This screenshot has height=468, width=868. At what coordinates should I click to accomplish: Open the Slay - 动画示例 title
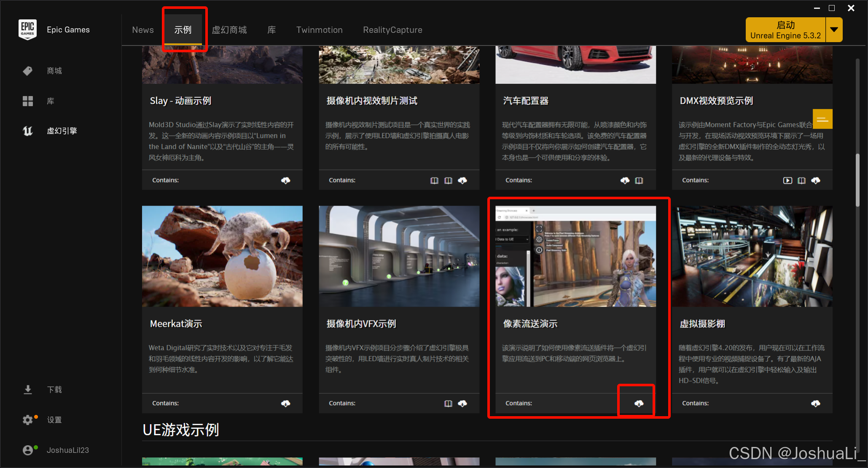pyautogui.click(x=180, y=101)
